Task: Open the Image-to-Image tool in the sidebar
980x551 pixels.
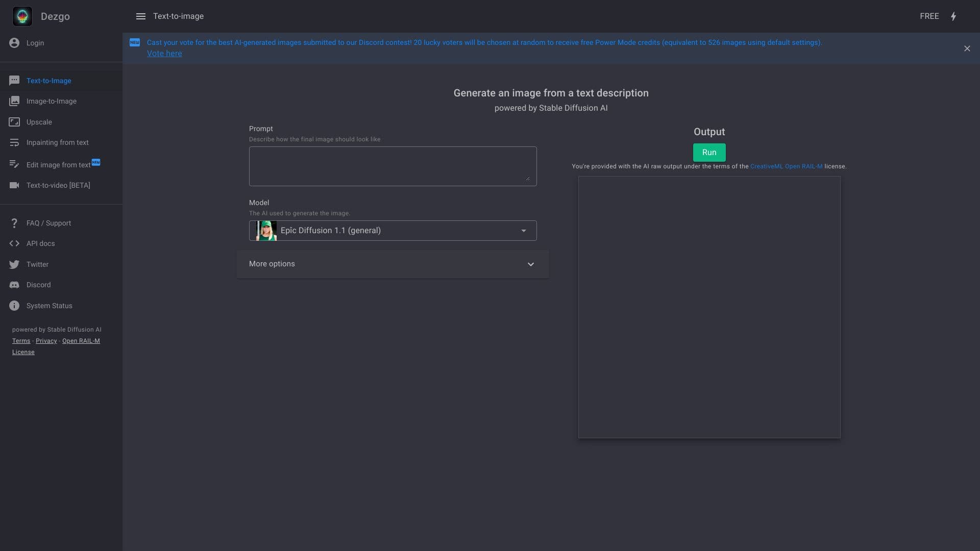Action: [x=52, y=101]
